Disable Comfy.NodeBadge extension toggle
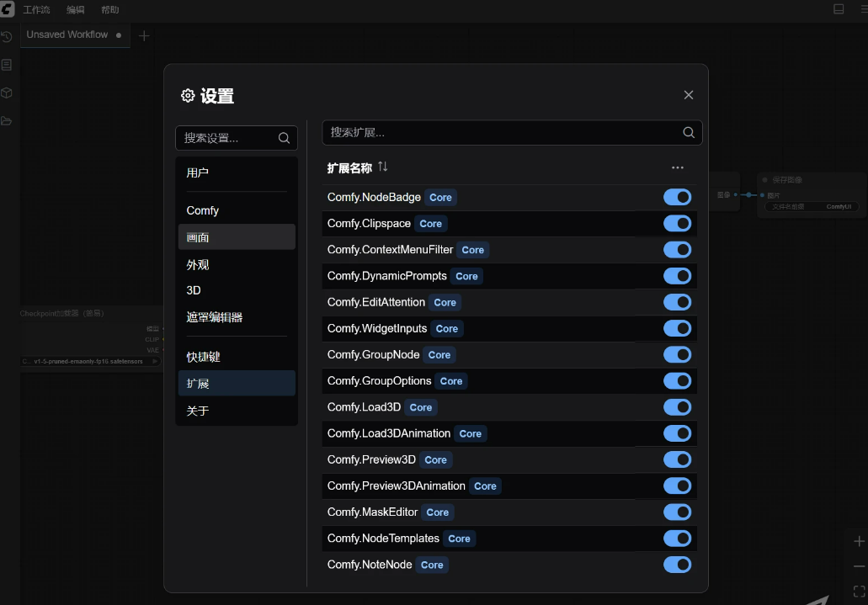This screenshot has width=868, height=605. click(678, 197)
